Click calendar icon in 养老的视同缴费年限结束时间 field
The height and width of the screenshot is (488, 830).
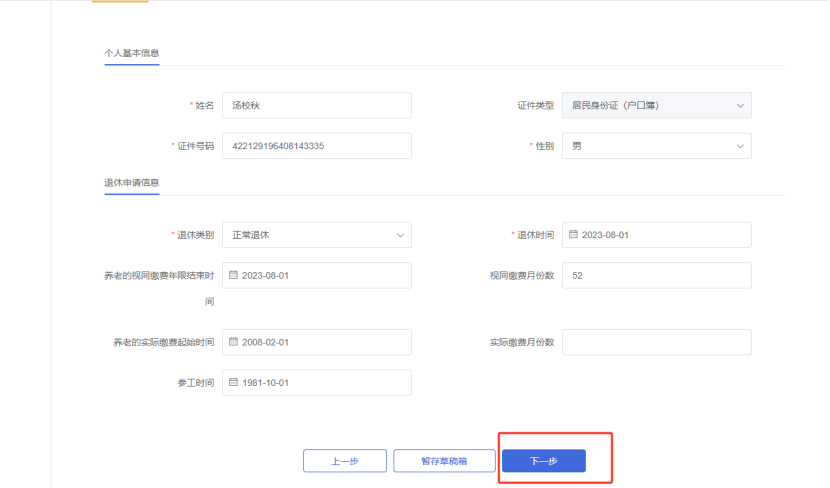[x=233, y=275]
